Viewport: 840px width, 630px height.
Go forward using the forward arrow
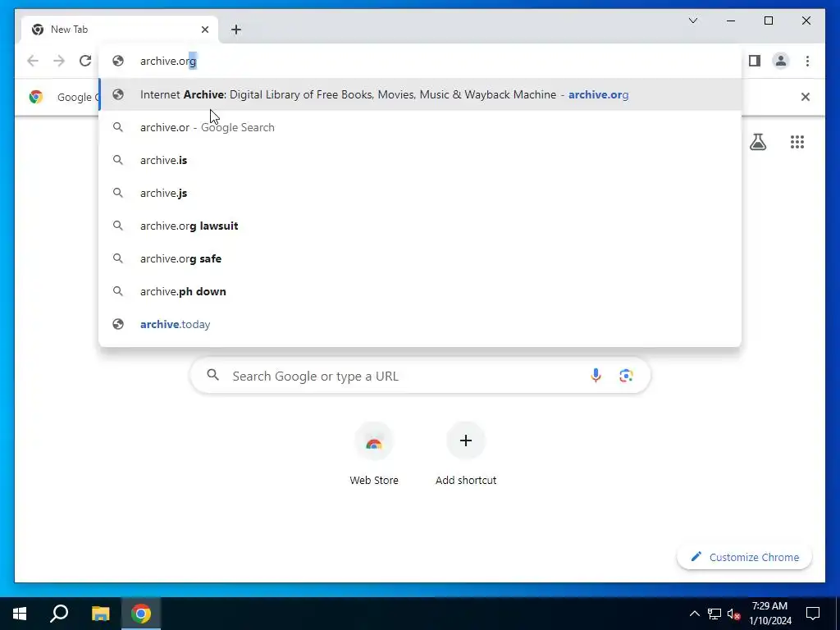pyautogui.click(x=59, y=61)
